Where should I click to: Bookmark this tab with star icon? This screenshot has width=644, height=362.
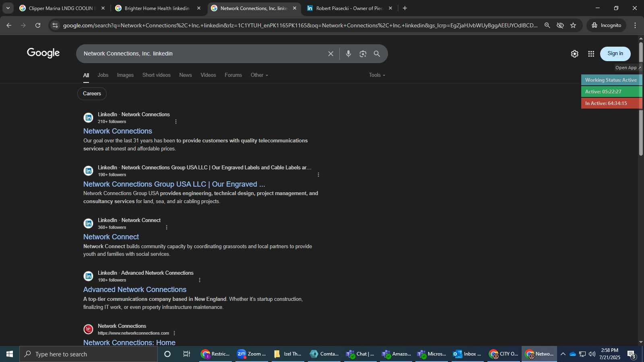click(573, 25)
